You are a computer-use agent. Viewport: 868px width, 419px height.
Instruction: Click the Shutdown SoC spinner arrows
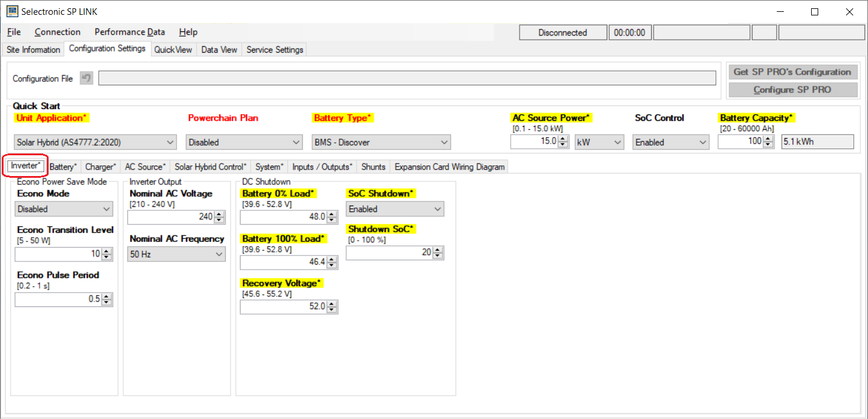click(x=438, y=252)
